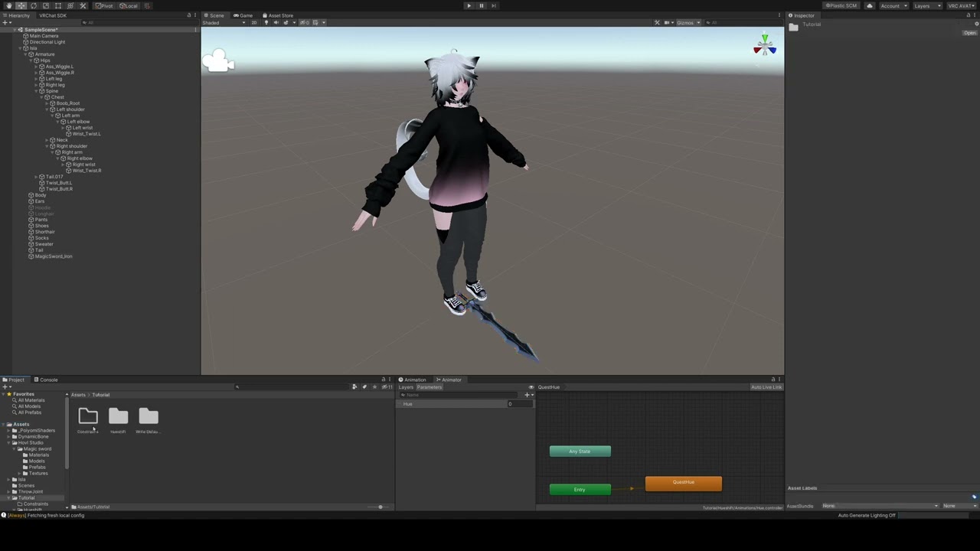This screenshot has height=551, width=980.
Task: Switch to the Animation tab
Action: pos(413,380)
